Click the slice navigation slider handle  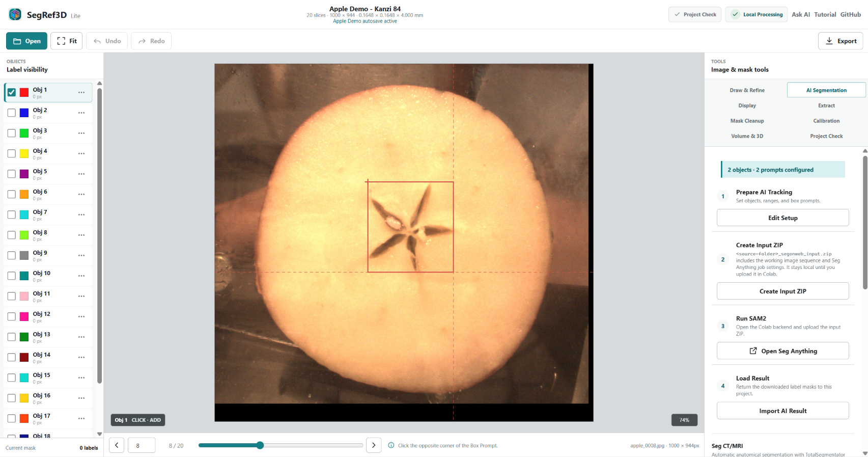[260, 445]
